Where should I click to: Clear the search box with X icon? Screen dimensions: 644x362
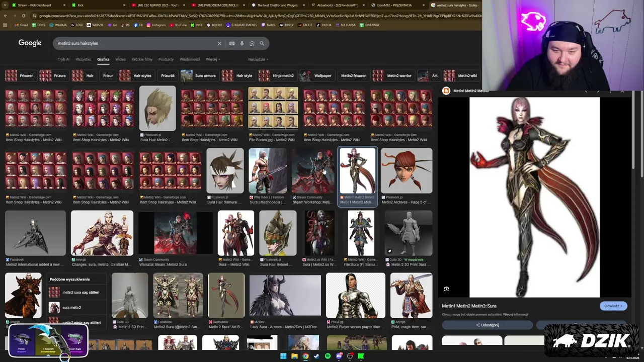coord(219,44)
